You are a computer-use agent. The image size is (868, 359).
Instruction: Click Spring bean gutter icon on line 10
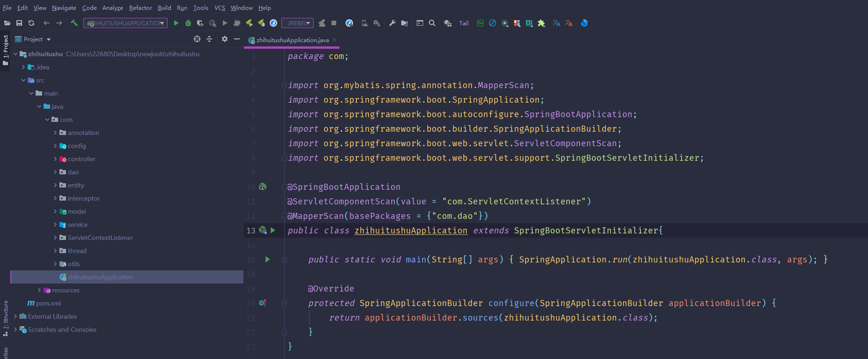click(x=263, y=187)
